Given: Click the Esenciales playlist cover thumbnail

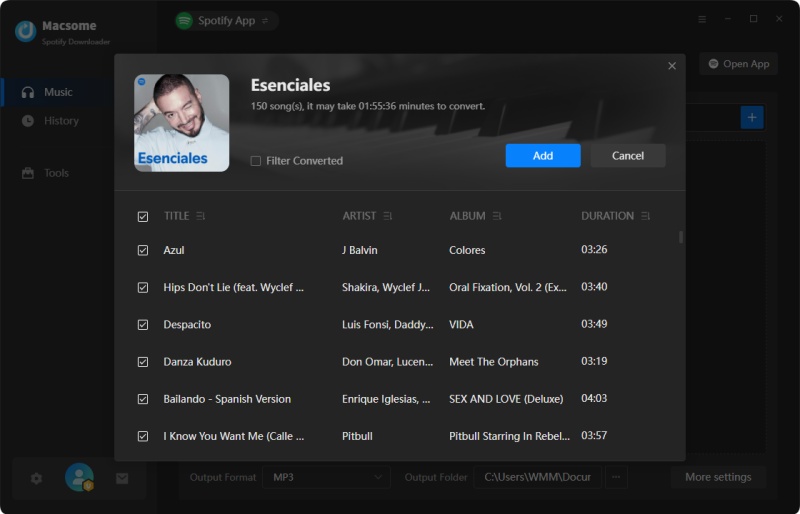Looking at the screenshot, I should pos(182,123).
